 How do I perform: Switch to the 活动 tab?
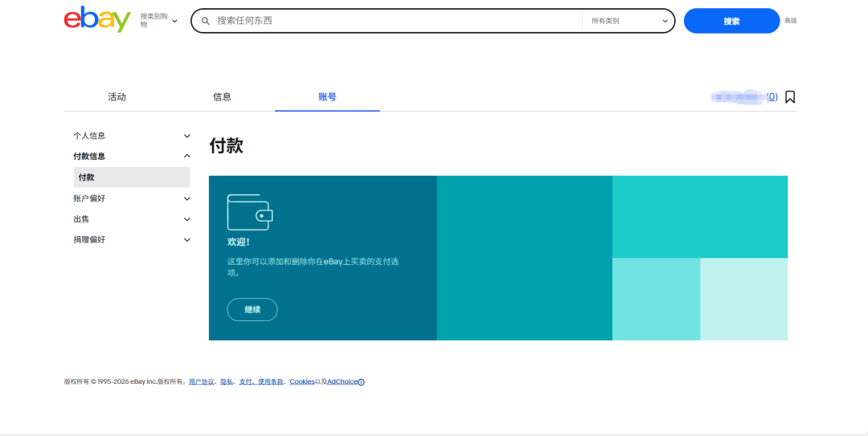coord(117,97)
